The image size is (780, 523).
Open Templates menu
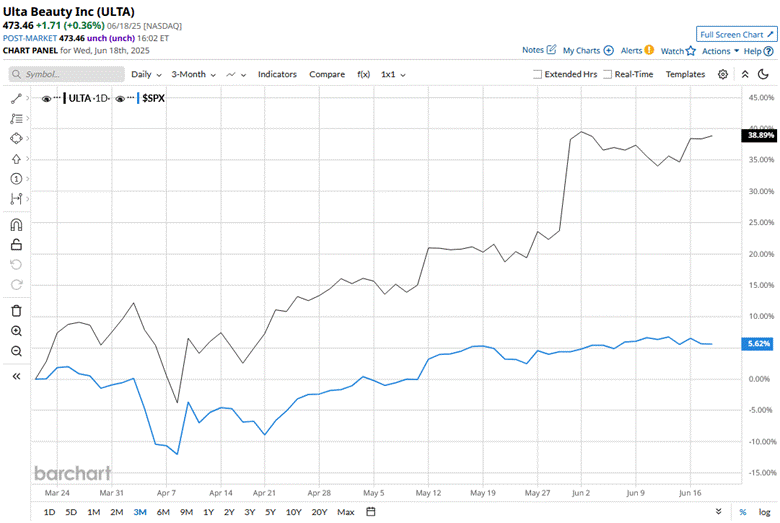[685, 74]
